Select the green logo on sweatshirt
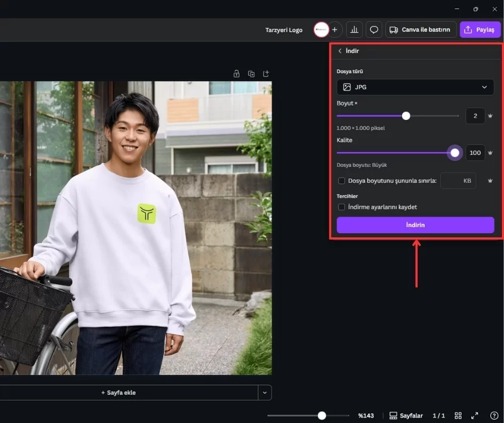Viewport: 504px width, 423px height. click(147, 214)
